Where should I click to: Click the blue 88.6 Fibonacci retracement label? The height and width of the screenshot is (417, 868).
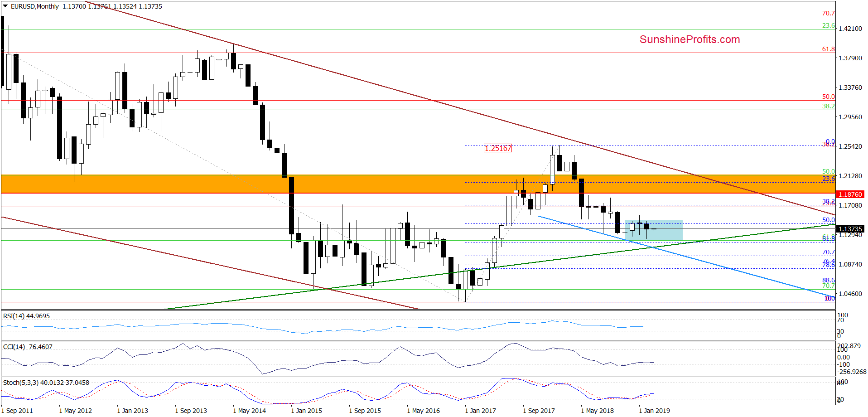tap(829, 281)
